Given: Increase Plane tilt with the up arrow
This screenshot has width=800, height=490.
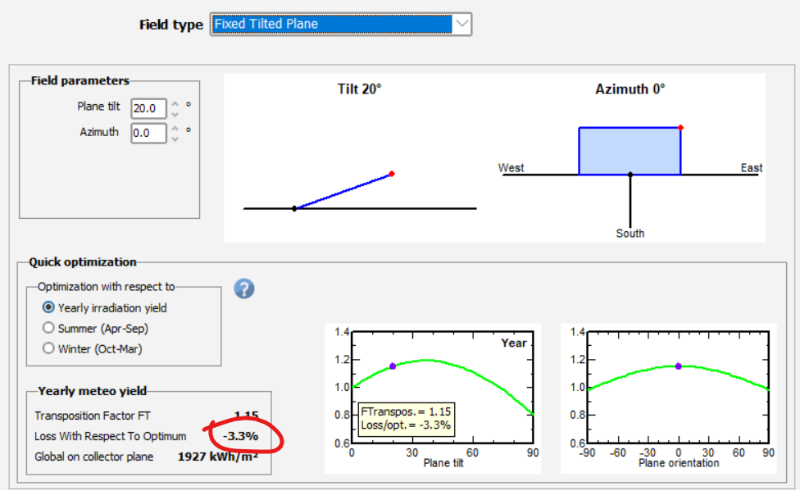Looking at the screenshot, I should tap(175, 102).
